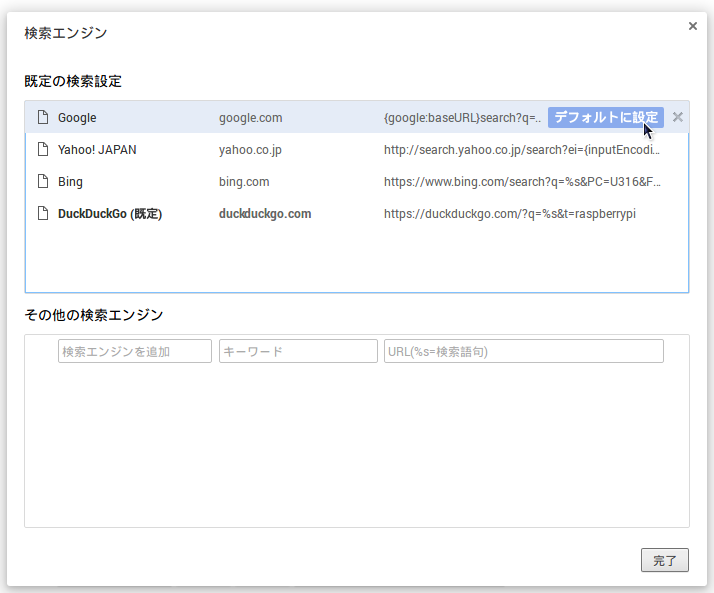The image size is (714, 593).
Task: Set Google as default with デフォルトに設定
Action: (606, 118)
